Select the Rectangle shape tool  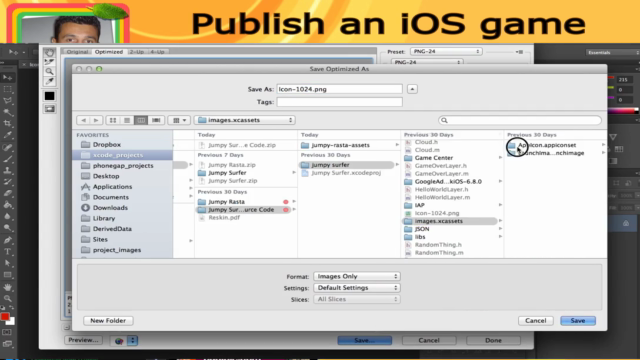[x=7, y=275]
